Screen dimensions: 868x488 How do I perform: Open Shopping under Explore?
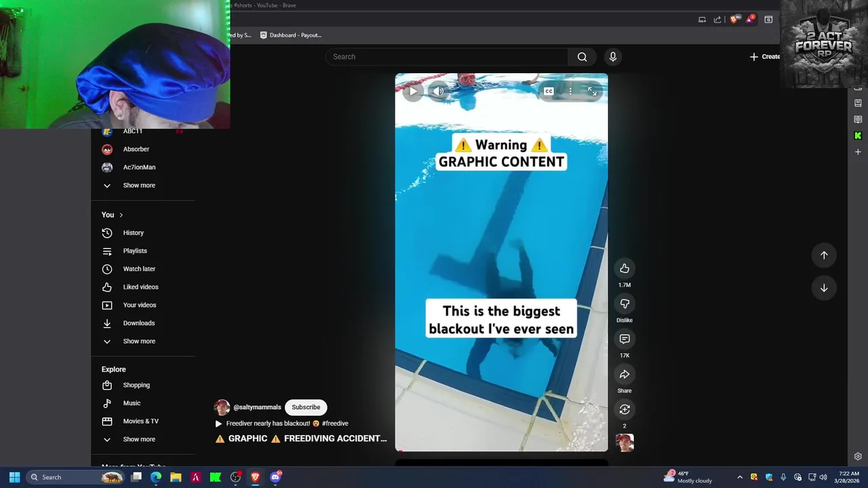tap(143, 385)
